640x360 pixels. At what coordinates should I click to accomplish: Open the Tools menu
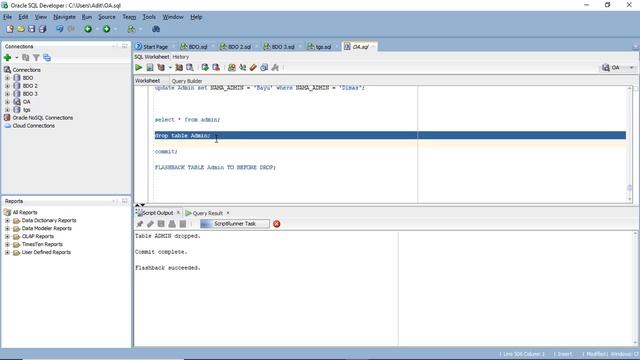149,17
